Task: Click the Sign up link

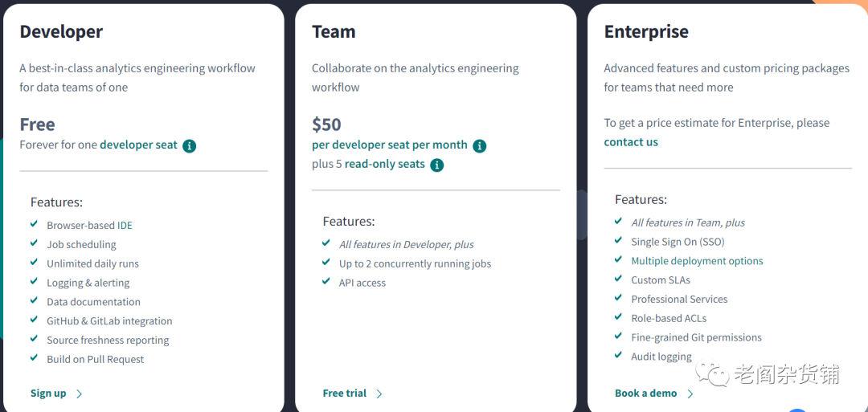Action: tap(48, 394)
